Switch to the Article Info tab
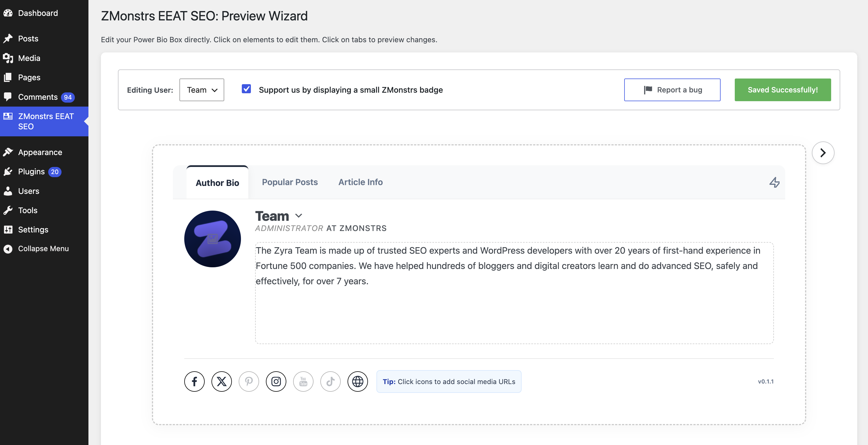This screenshot has height=445, width=868. point(360,182)
